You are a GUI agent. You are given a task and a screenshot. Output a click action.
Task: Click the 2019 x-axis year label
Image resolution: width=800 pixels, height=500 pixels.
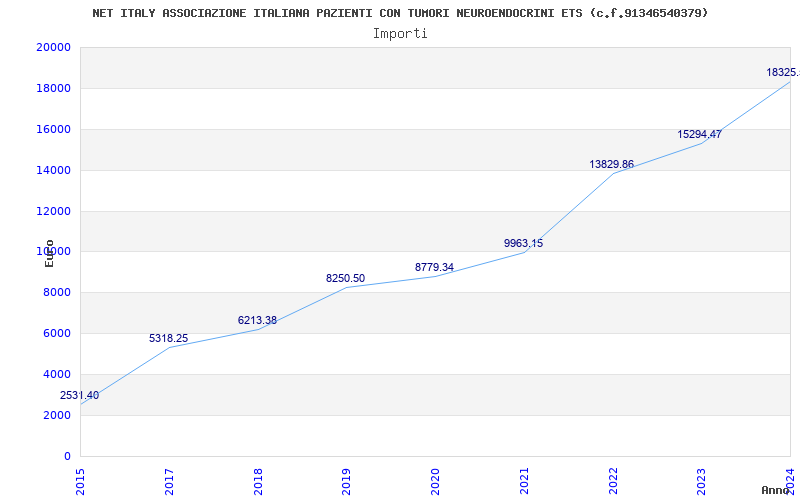click(x=346, y=481)
